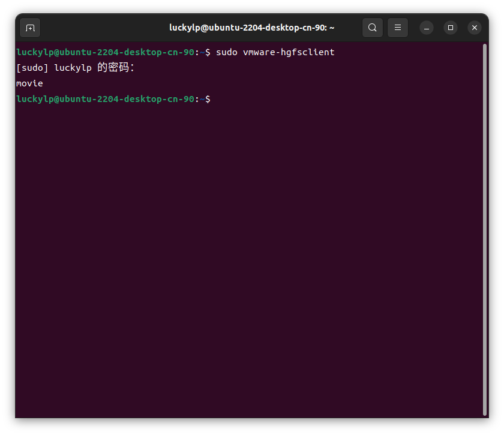Open the terminal hamburger menu
The image size is (504, 435).
[398, 28]
